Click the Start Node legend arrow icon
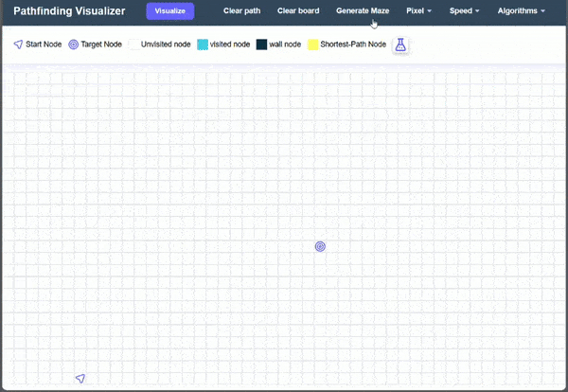 coord(18,45)
